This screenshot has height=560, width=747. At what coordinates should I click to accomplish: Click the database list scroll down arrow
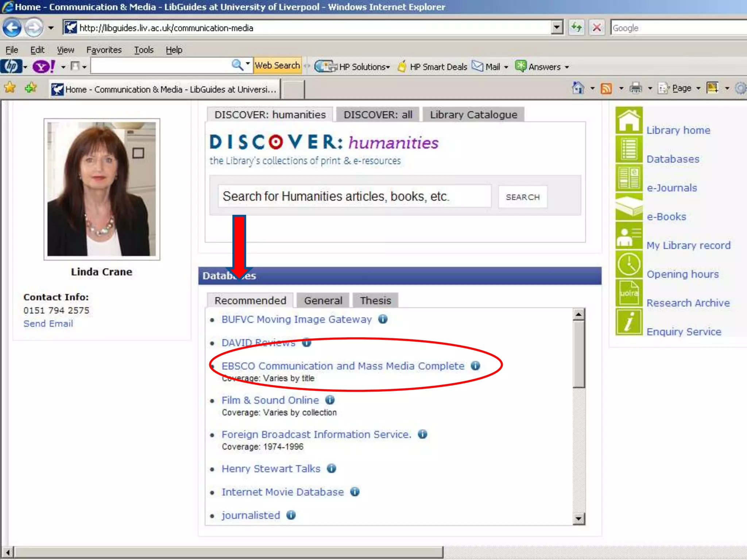pyautogui.click(x=578, y=518)
